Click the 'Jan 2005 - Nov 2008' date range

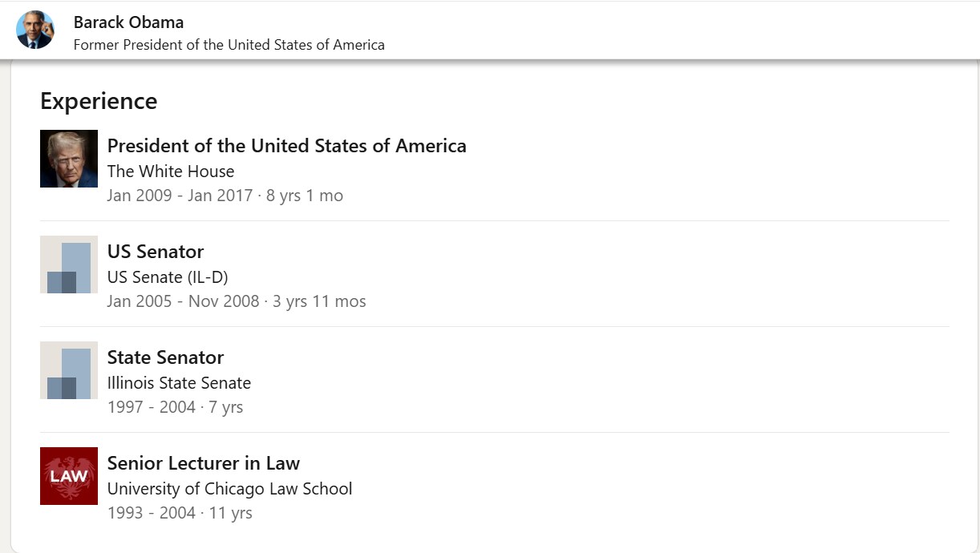coord(183,301)
